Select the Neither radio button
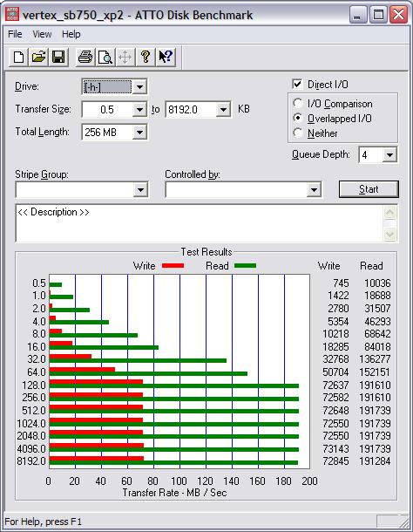The width and height of the screenshot is (413, 532). (x=298, y=133)
